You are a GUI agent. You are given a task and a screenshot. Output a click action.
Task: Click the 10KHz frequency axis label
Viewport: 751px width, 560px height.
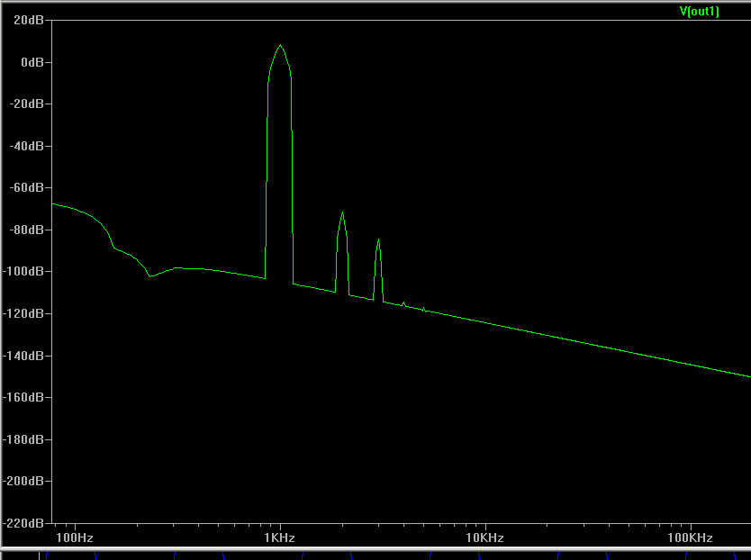pyautogui.click(x=484, y=537)
